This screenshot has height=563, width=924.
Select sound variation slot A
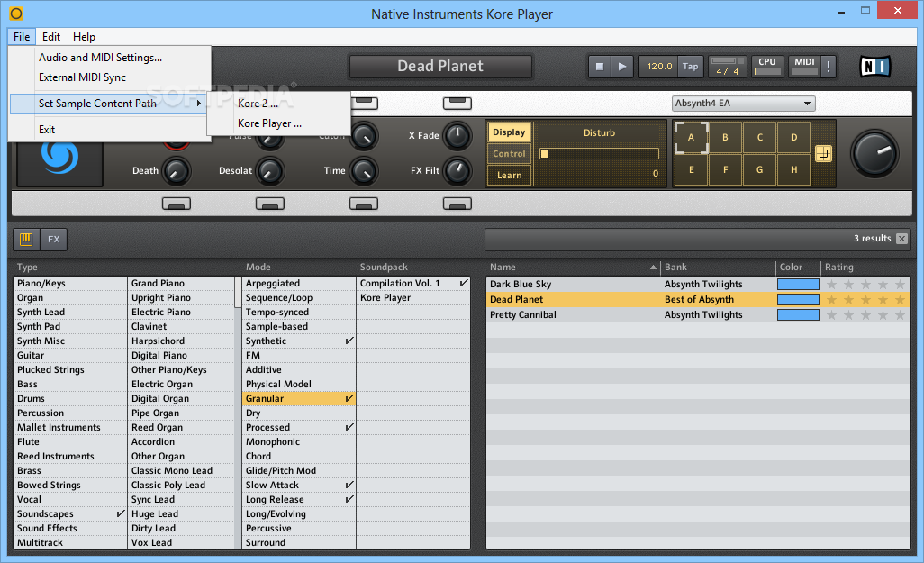coord(692,137)
